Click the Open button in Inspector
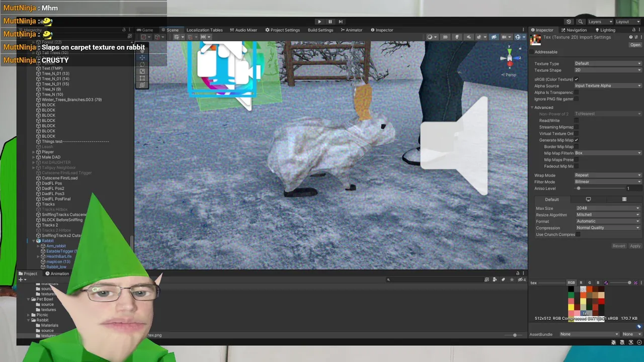 coord(635,45)
